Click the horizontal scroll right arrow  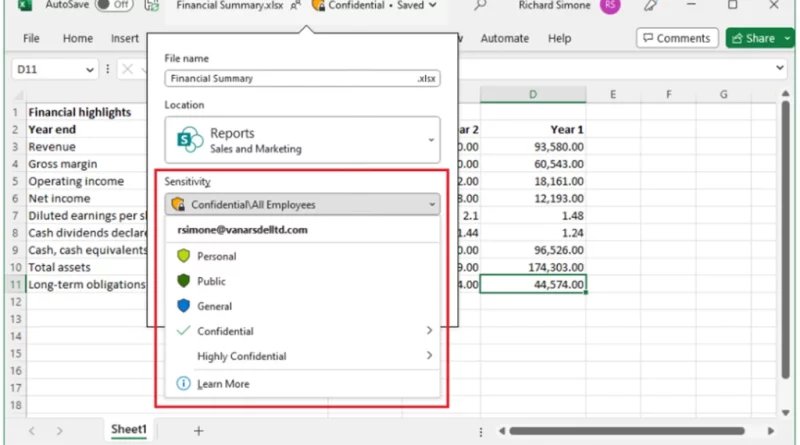[770, 431]
